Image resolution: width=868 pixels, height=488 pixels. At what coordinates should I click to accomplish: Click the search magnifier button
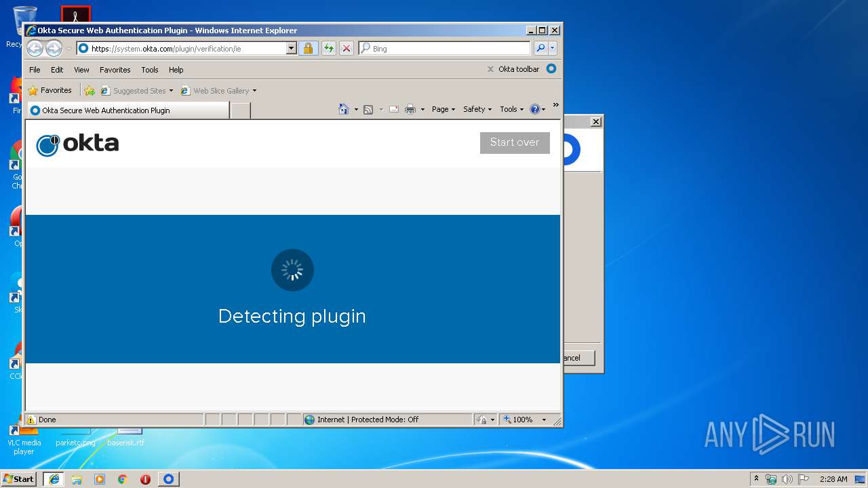(x=540, y=48)
